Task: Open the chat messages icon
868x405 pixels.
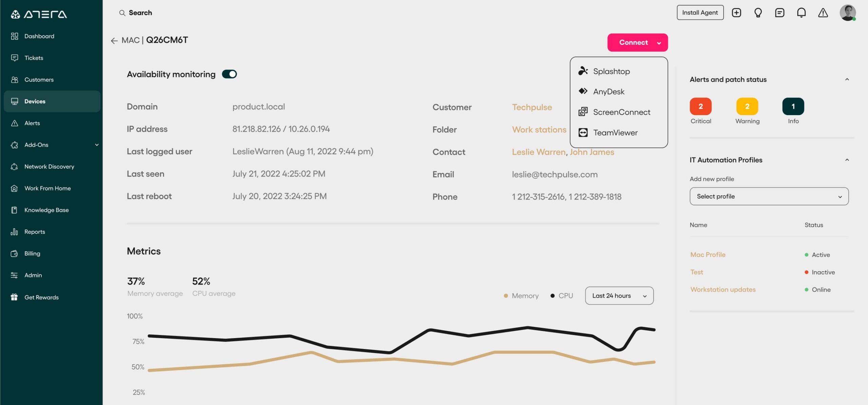Action: [x=780, y=12]
